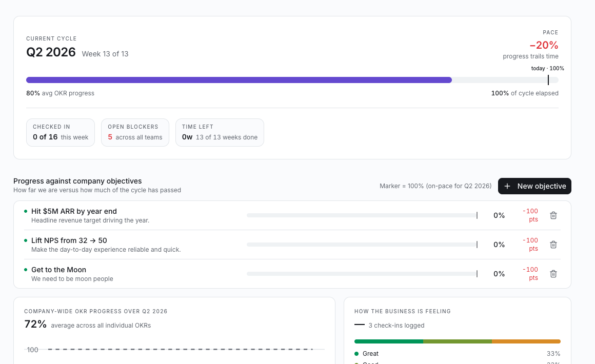
Task: Click the 100% of cycle elapsed text
Action: (x=525, y=93)
